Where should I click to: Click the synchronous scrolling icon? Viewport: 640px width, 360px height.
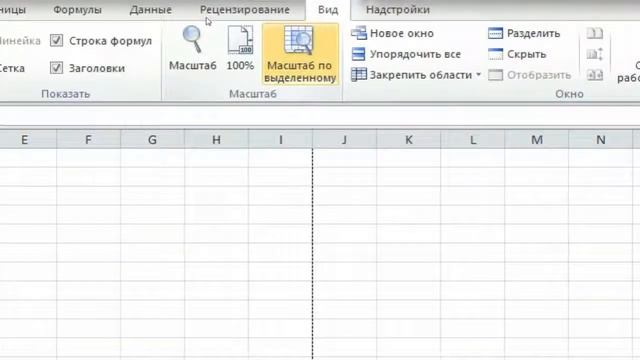tap(594, 54)
